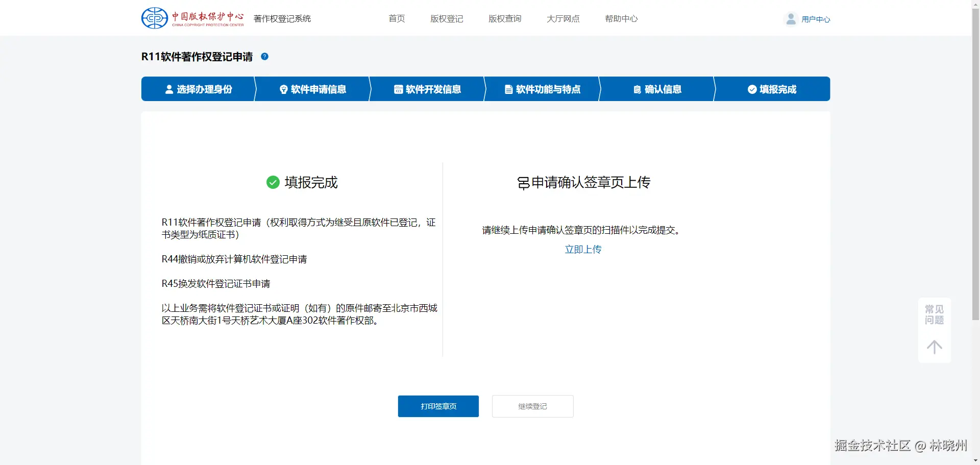Click the 立即上传 link

[583, 249]
